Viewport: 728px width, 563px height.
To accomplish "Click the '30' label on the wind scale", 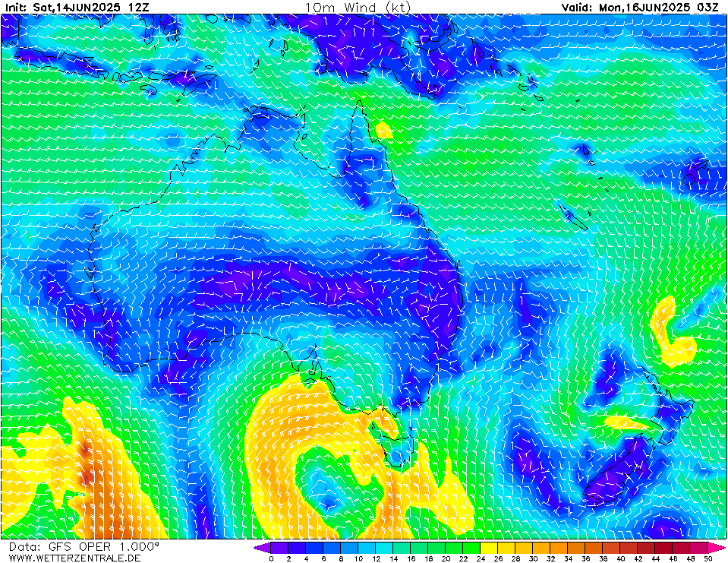I will 533,558.
